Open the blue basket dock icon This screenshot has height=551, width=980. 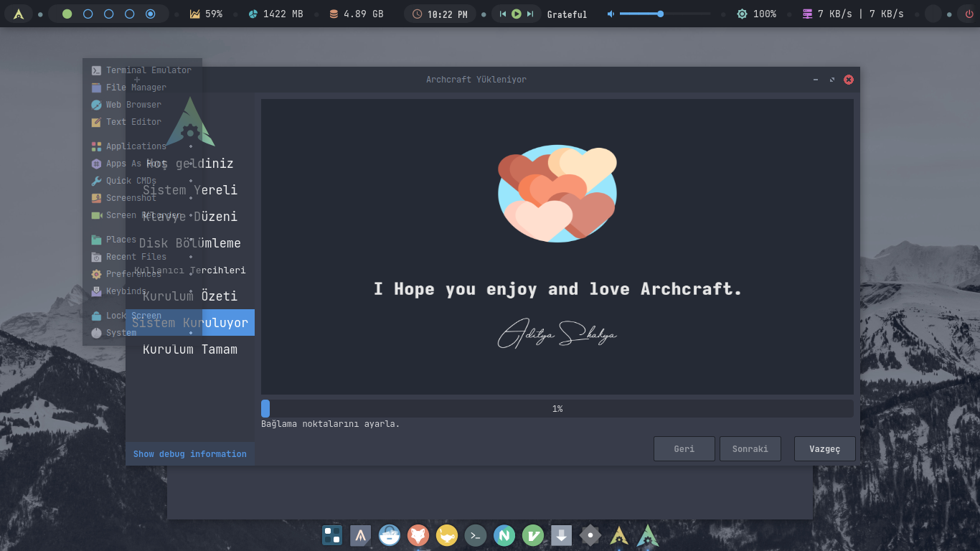pyautogui.click(x=390, y=535)
